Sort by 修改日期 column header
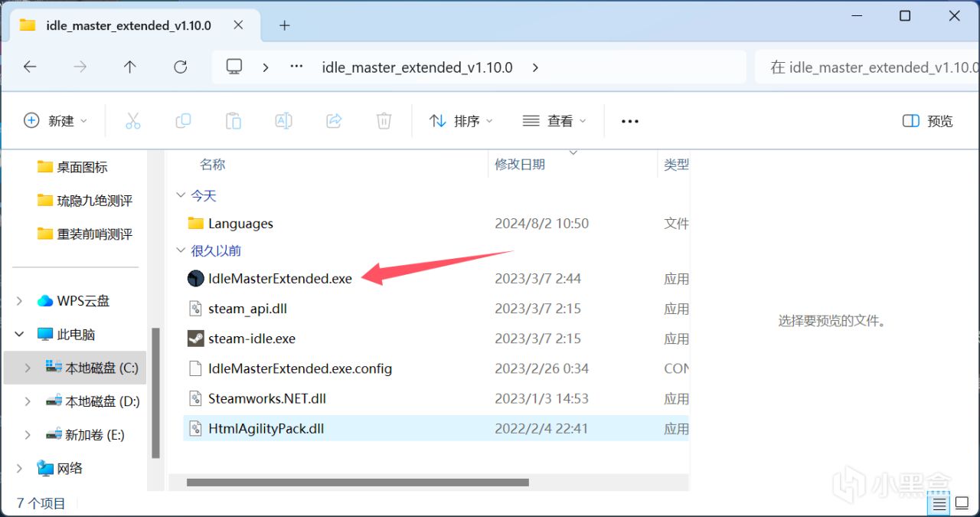The image size is (980, 517). click(x=520, y=165)
